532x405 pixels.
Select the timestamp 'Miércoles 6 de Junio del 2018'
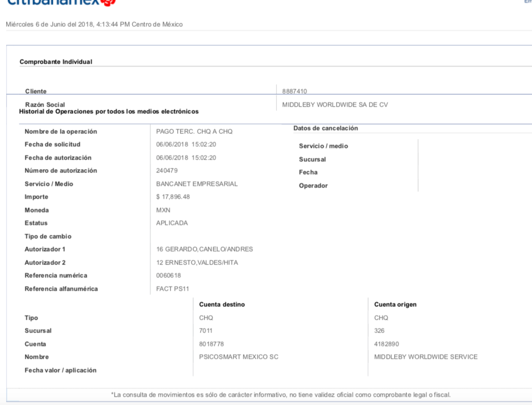point(50,25)
